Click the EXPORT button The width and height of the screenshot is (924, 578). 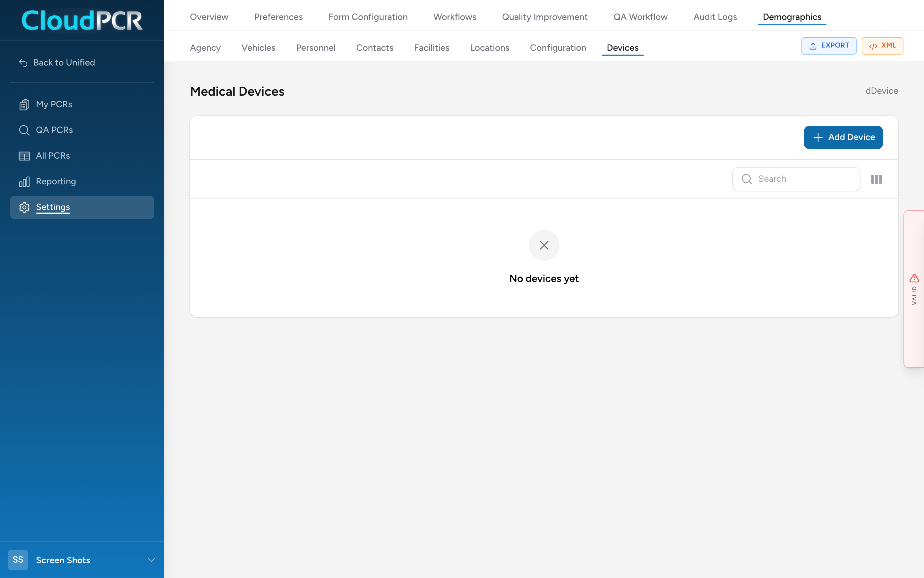click(828, 46)
